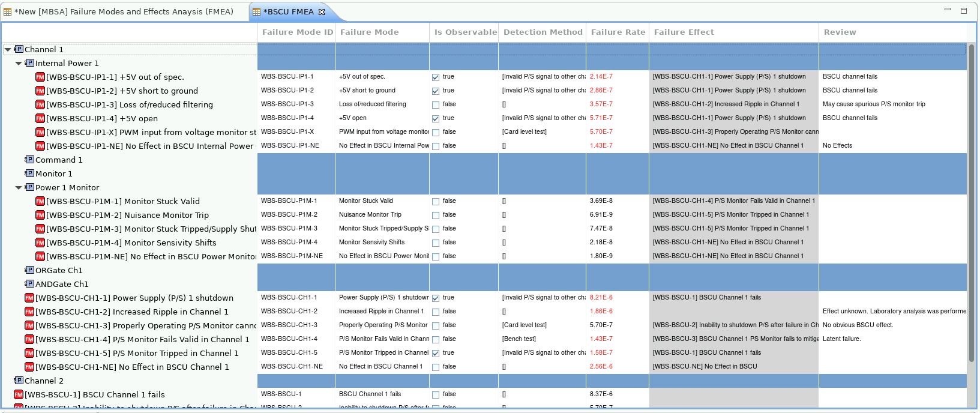The width and height of the screenshot is (980, 413).
Task: Click FM icon of WBS-BSCU-IP1-NE No Effect row
Action: 40,146
